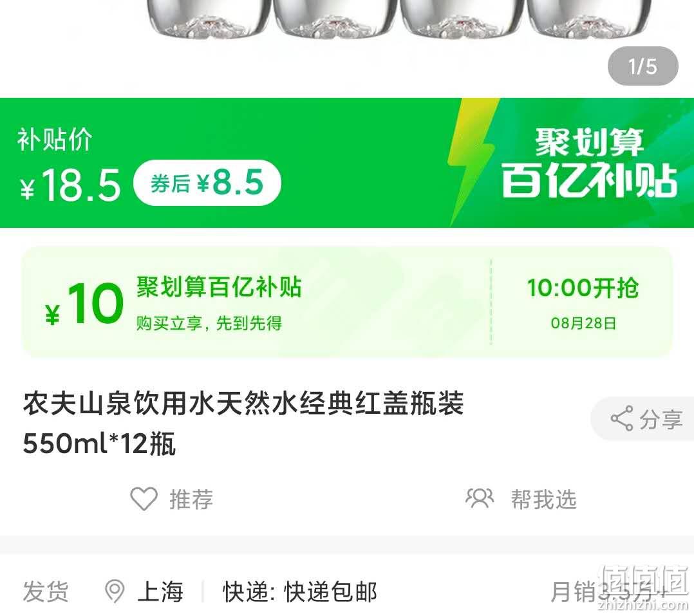This screenshot has width=694, height=616.
Task: Open the 1/5 image counter badge
Action: pos(643,66)
